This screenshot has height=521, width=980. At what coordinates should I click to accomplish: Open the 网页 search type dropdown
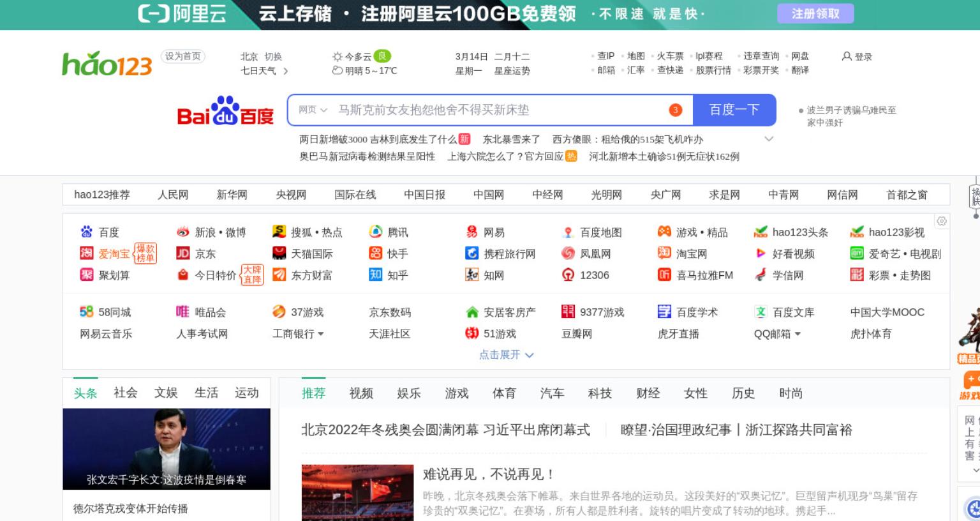point(313,110)
